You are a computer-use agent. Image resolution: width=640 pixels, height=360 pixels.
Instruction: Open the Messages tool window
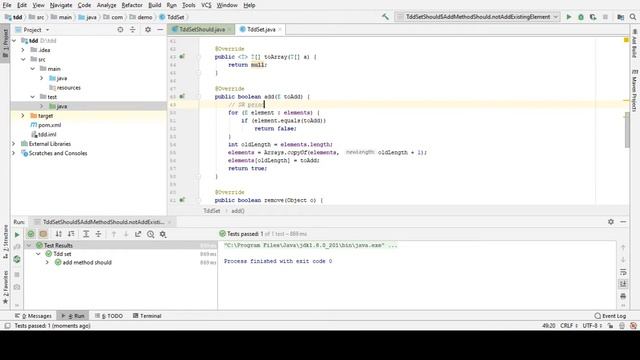pyautogui.click(x=33, y=316)
